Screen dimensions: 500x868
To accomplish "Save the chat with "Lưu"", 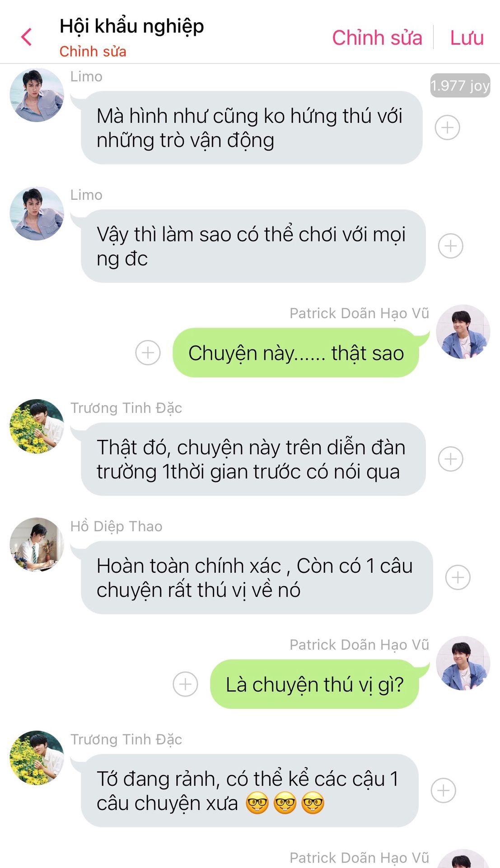I will point(467,38).
